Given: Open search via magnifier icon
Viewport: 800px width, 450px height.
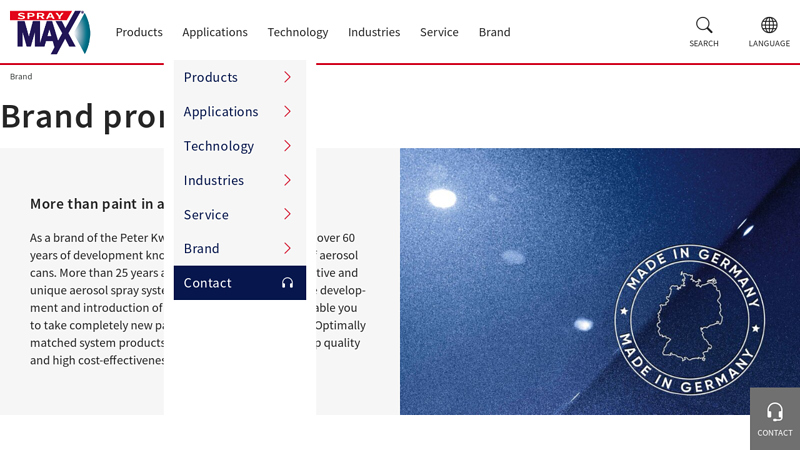Looking at the screenshot, I should pos(704,26).
